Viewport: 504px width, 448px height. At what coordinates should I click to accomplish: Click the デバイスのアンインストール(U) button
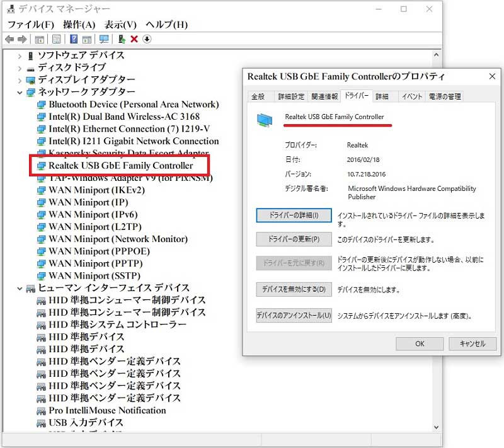tap(294, 315)
